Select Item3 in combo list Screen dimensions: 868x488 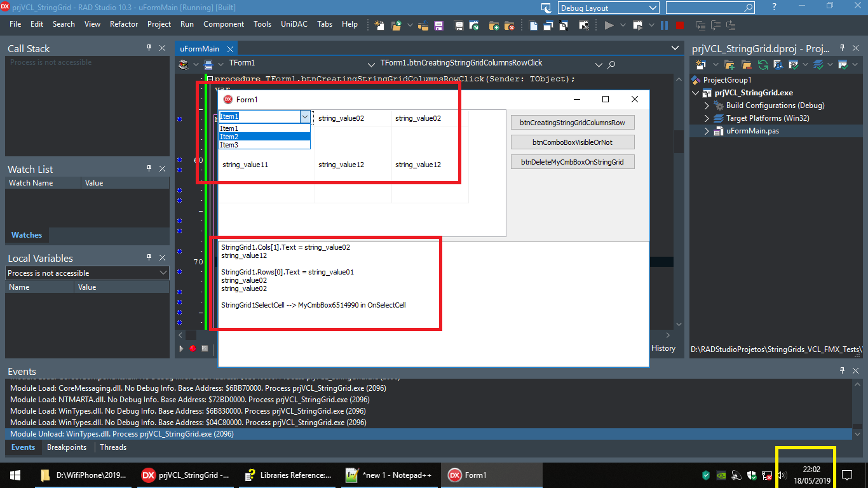tap(264, 145)
